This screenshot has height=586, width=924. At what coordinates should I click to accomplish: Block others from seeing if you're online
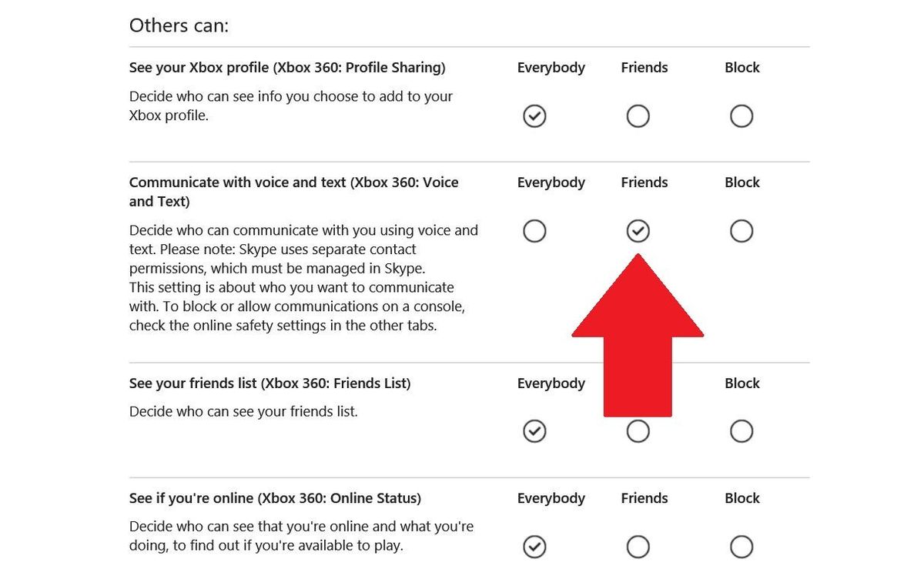(x=742, y=547)
